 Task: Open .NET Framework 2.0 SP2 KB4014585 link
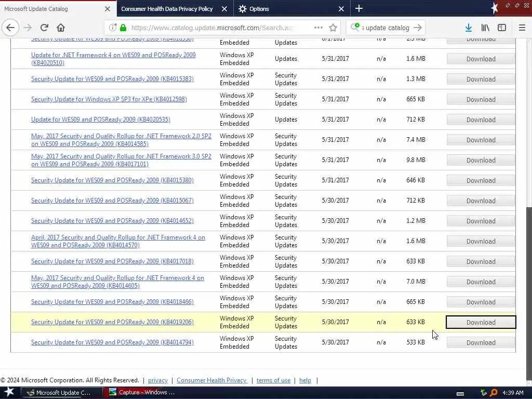tap(121, 140)
